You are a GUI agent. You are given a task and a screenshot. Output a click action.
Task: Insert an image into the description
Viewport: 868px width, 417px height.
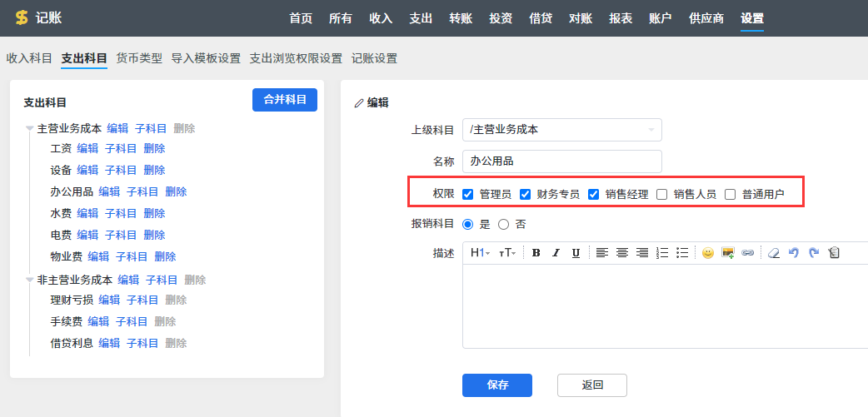[727, 253]
